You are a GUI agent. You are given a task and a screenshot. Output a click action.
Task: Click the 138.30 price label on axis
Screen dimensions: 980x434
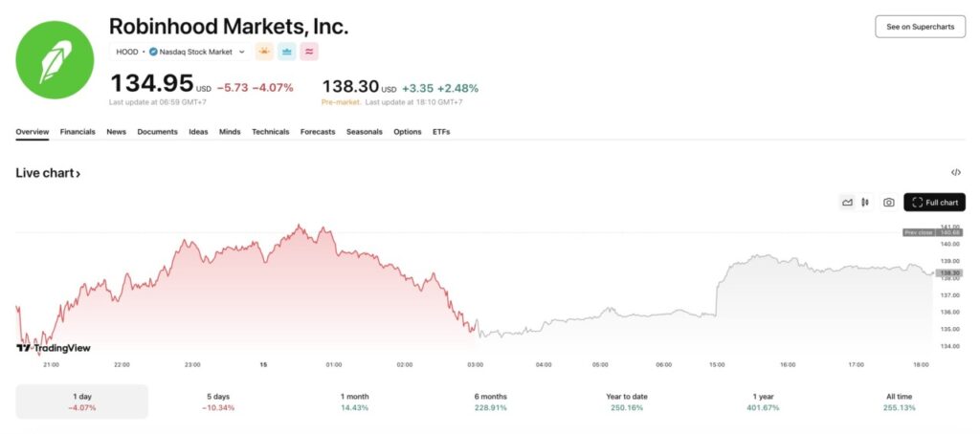pyautogui.click(x=947, y=272)
